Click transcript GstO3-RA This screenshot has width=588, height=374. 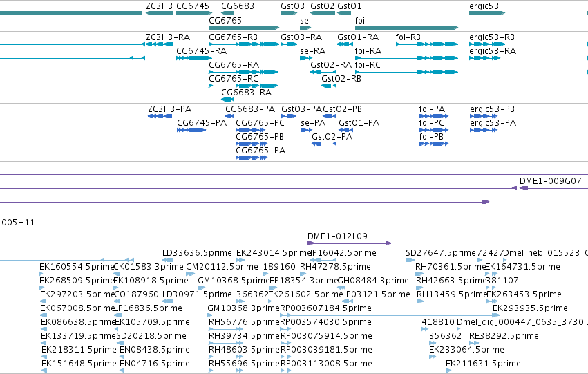click(301, 37)
